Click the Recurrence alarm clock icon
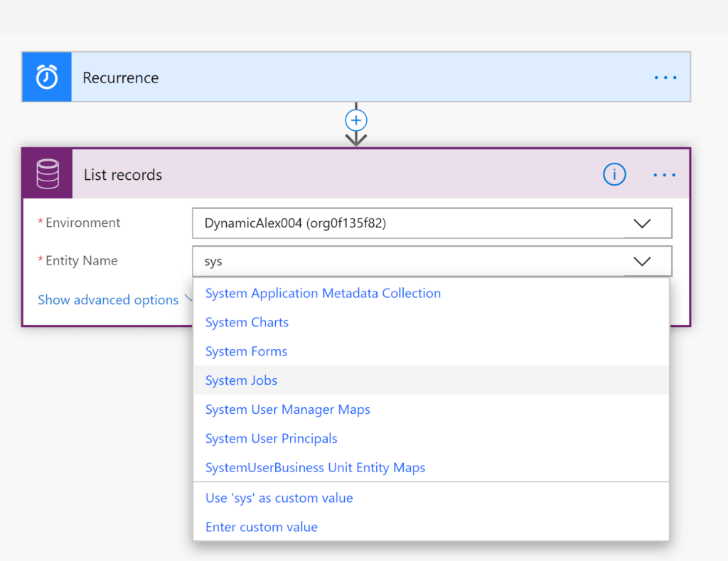The image size is (728, 561). point(47,77)
